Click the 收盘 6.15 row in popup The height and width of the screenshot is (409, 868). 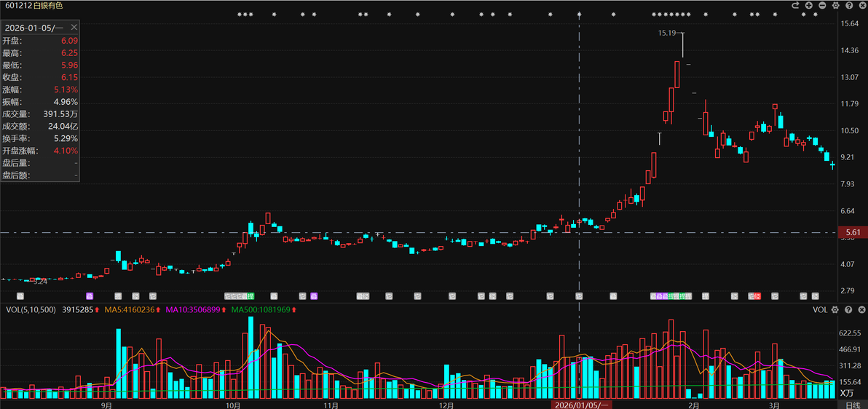point(40,77)
